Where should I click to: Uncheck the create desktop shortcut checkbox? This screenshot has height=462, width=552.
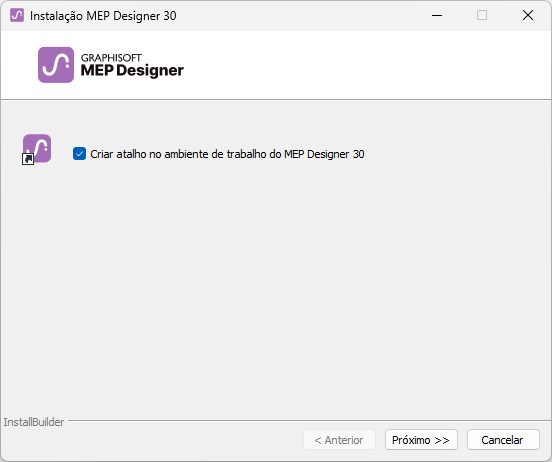pyautogui.click(x=79, y=154)
